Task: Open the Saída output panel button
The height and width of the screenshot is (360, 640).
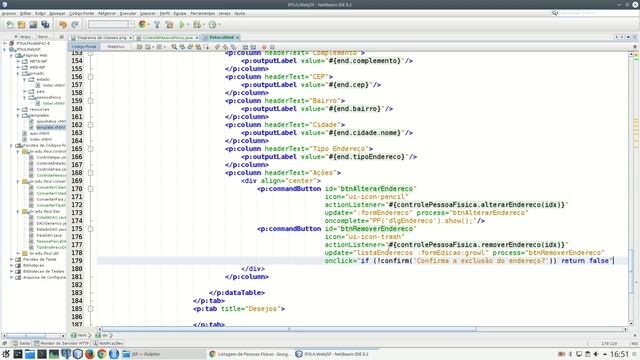Action: click(21, 344)
